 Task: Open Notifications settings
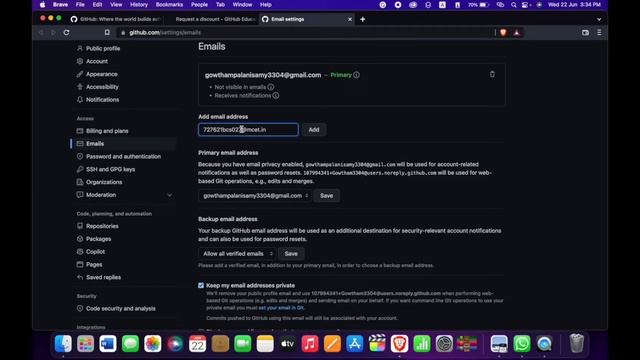coord(102,100)
